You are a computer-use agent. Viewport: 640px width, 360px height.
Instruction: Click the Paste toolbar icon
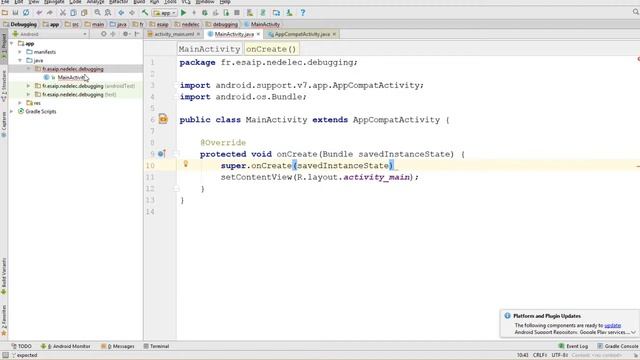[84, 13]
